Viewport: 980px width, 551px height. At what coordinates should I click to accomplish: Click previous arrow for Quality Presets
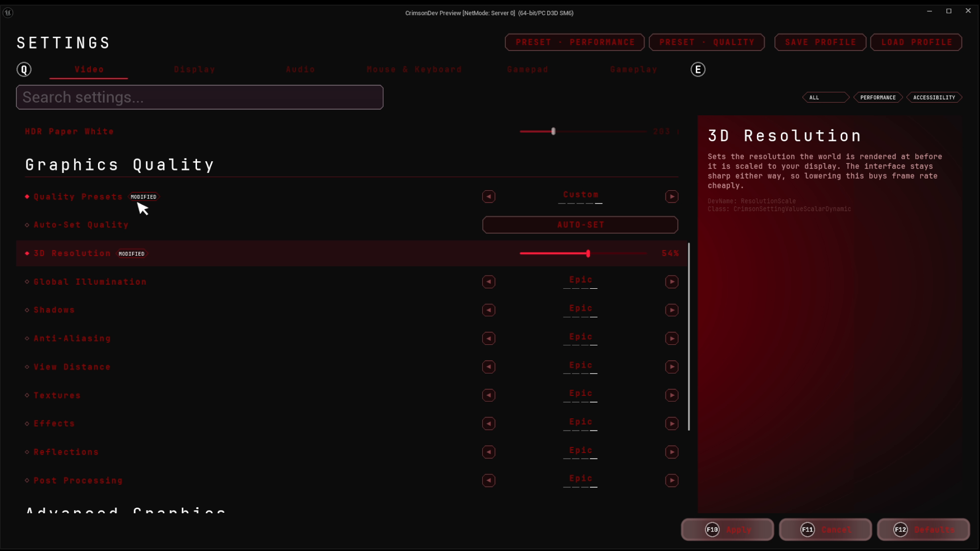pos(488,196)
